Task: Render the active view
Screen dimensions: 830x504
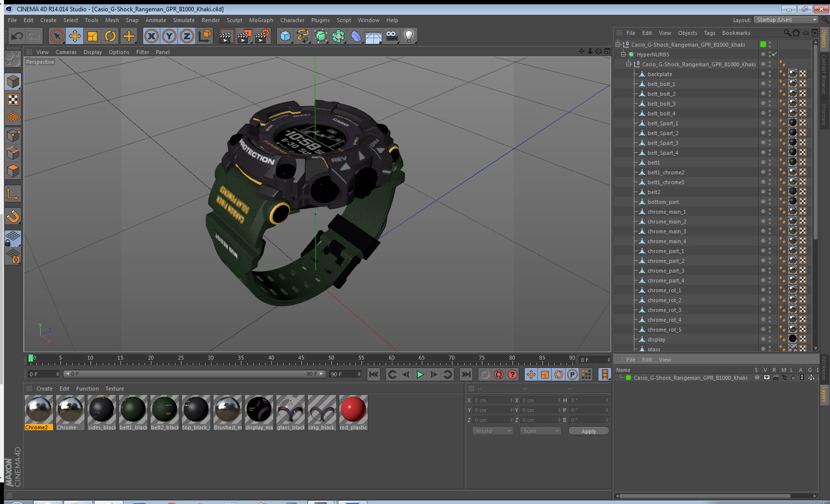Action: tap(226, 36)
